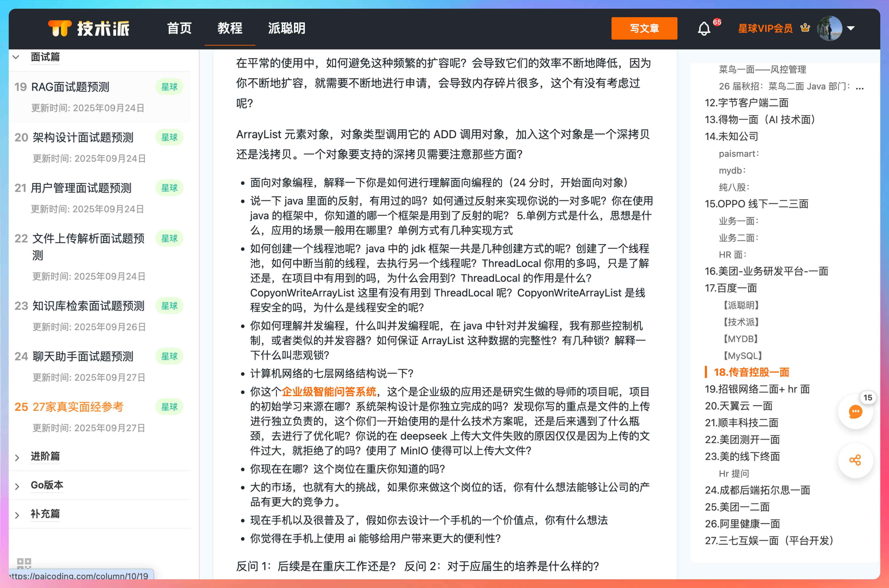This screenshot has width=889, height=588.
Task: Click the share icon button
Action: 855,460
